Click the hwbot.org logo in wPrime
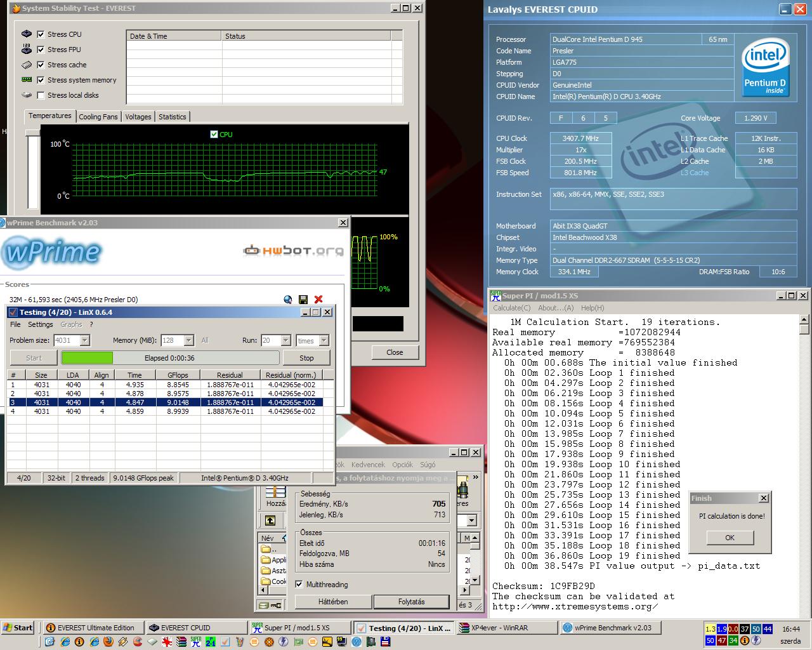The width and height of the screenshot is (812, 650). pyautogui.click(x=294, y=251)
